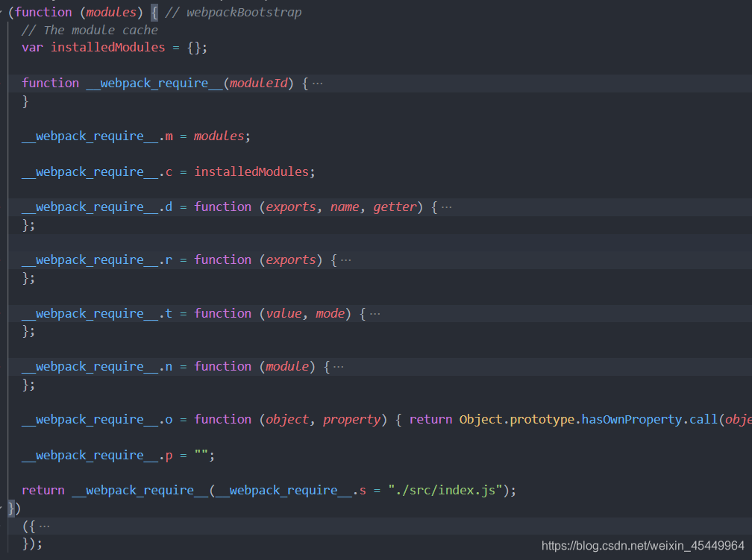Click 'call' method after hasOwnProperty
Viewport: 752px width, 560px height.
[x=704, y=420]
